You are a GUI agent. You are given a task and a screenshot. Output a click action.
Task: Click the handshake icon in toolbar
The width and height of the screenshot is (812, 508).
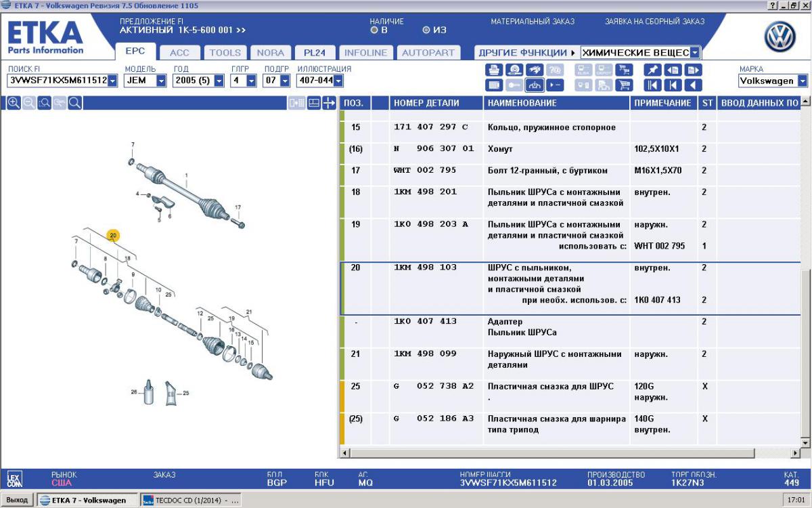tap(535, 70)
